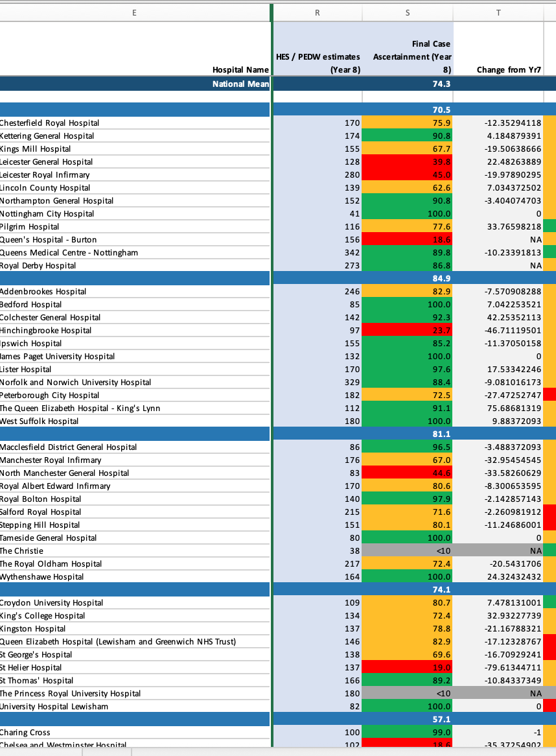Select column R header
Image resolution: width=556 pixels, height=756 pixels.
point(317,12)
